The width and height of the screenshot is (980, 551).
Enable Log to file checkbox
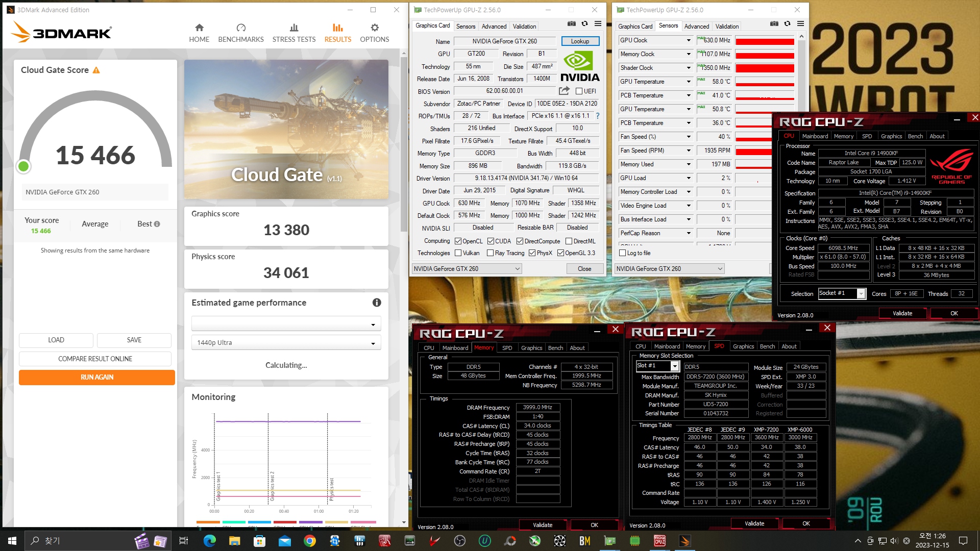click(622, 253)
